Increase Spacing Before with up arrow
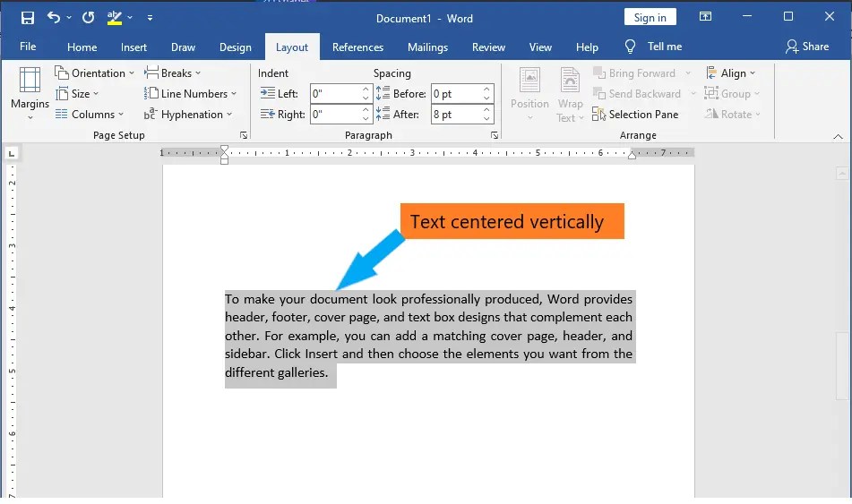 486,89
